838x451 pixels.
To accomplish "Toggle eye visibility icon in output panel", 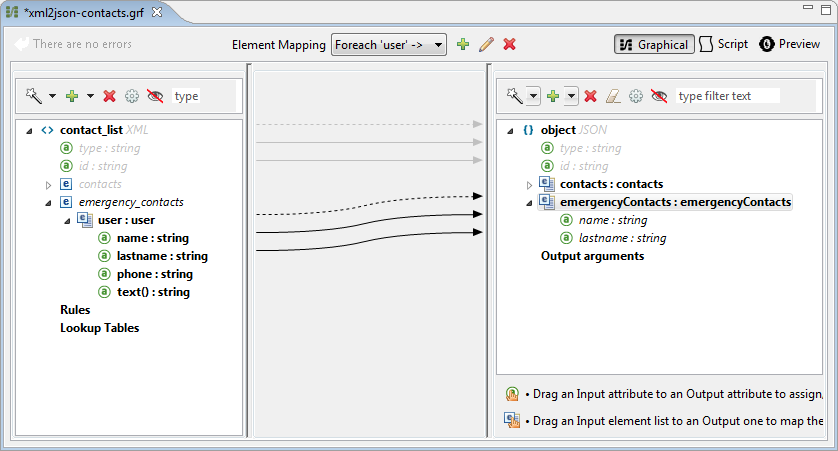I will (659, 96).
